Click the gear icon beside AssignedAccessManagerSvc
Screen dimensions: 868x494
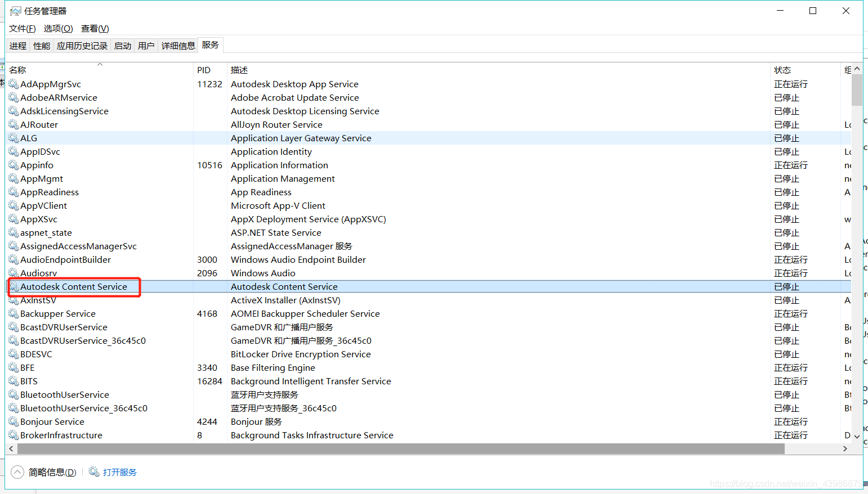click(14, 246)
